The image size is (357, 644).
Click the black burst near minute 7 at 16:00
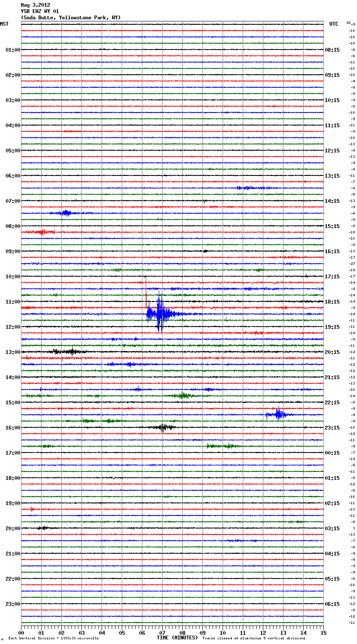(x=163, y=427)
